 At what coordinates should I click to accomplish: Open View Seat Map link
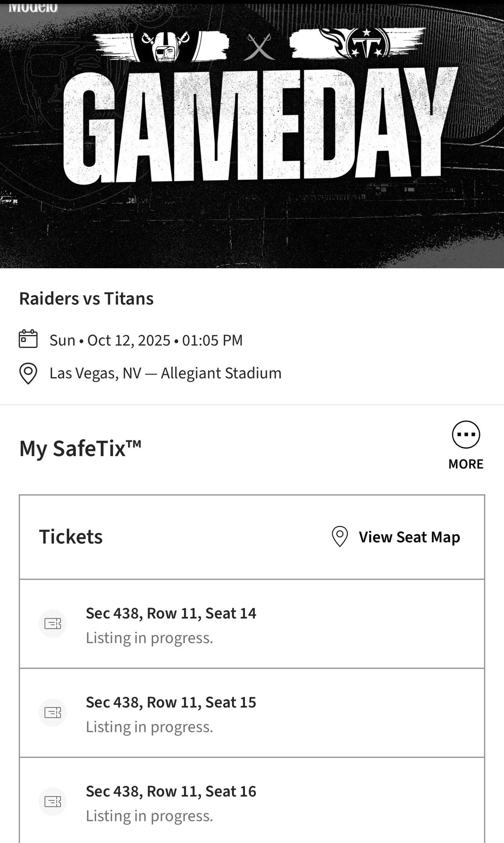[409, 537]
